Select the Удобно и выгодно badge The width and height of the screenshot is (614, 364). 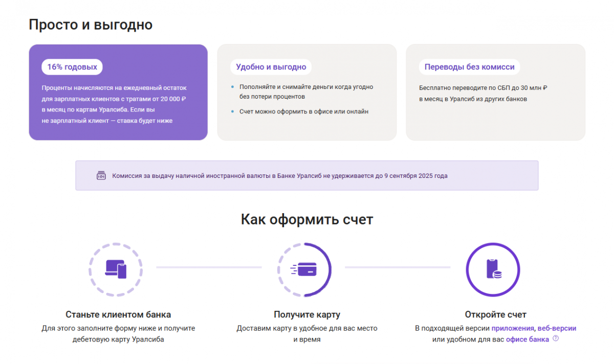coord(271,67)
